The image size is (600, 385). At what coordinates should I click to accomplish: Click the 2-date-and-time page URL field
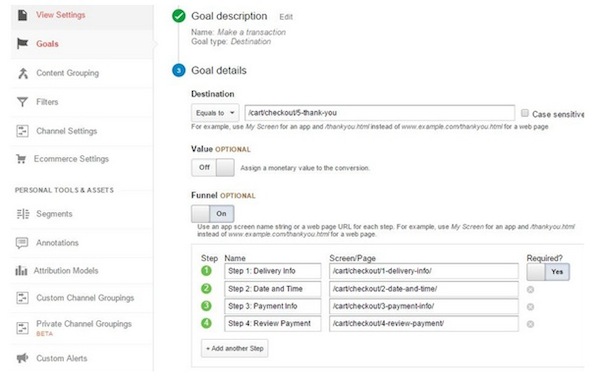pyautogui.click(x=424, y=289)
